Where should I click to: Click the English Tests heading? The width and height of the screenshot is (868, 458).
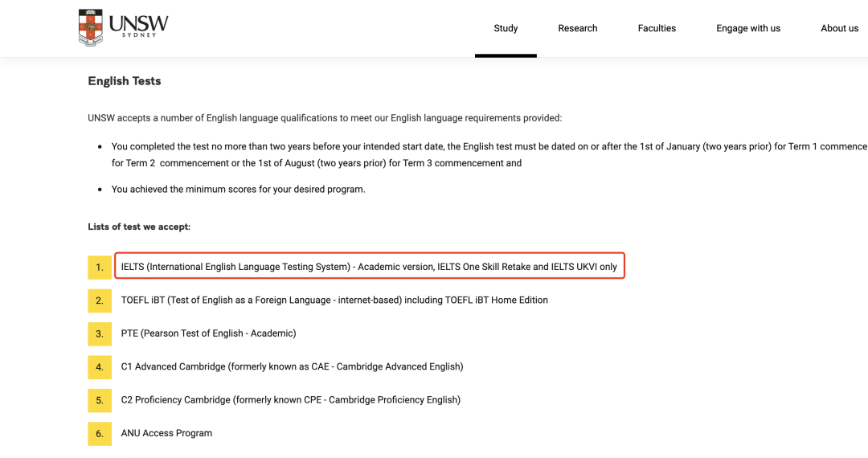(x=125, y=81)
